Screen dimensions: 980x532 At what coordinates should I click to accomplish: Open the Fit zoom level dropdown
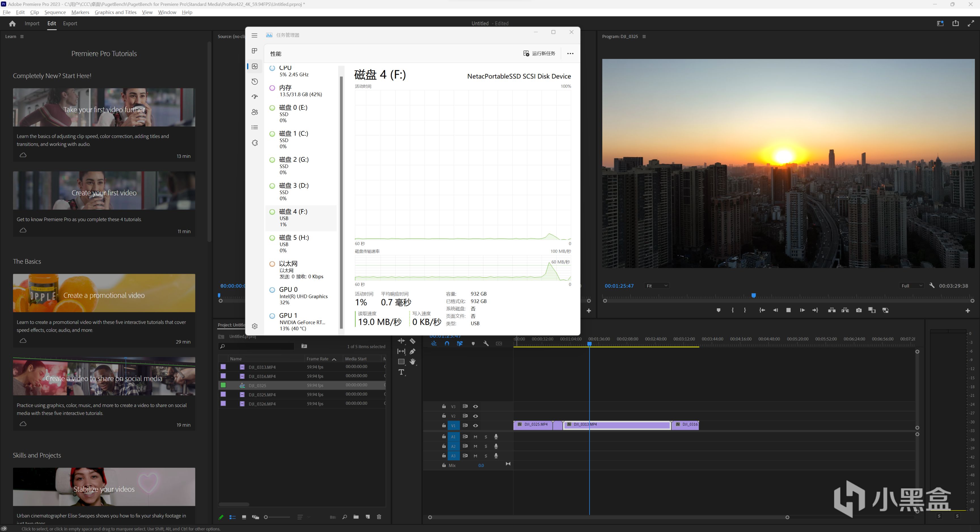657,286
